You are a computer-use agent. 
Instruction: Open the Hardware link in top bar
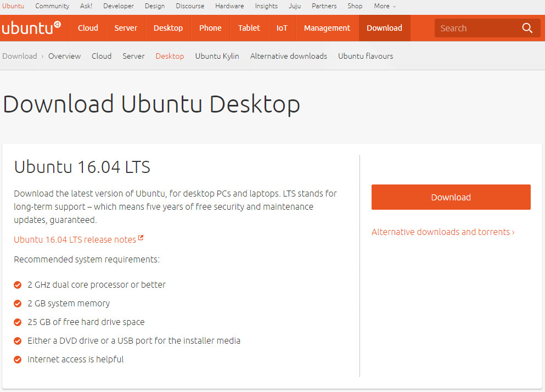229,6
